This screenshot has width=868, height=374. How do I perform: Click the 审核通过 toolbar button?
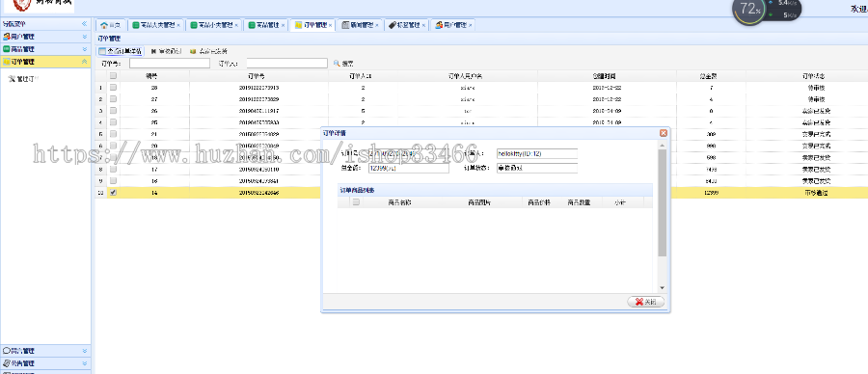tap(166, 51)
